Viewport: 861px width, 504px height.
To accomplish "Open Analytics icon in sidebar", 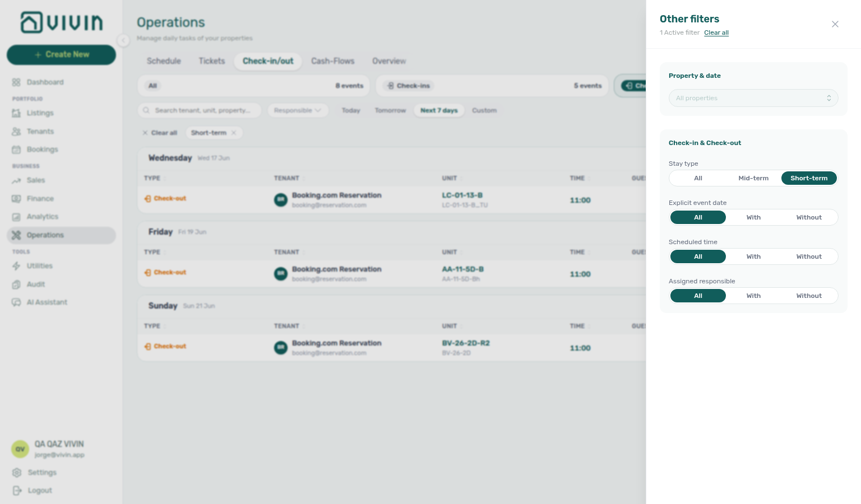I will point(16,217).
